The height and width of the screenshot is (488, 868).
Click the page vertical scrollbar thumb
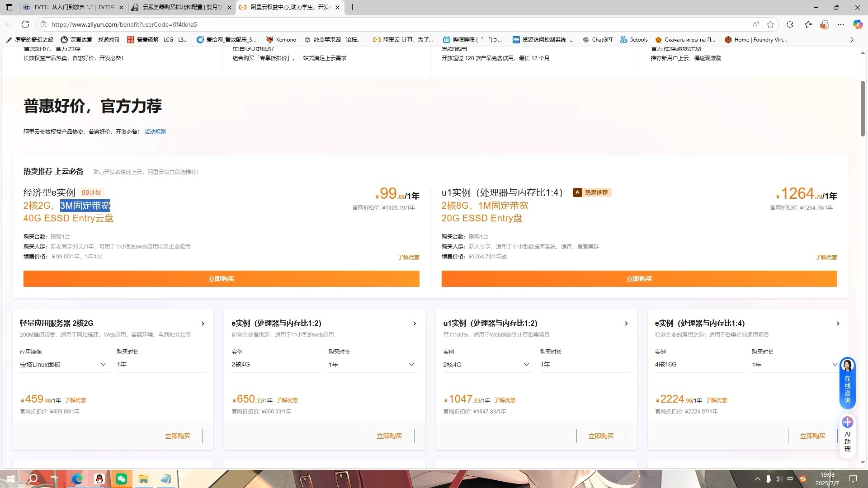point(863,108)
